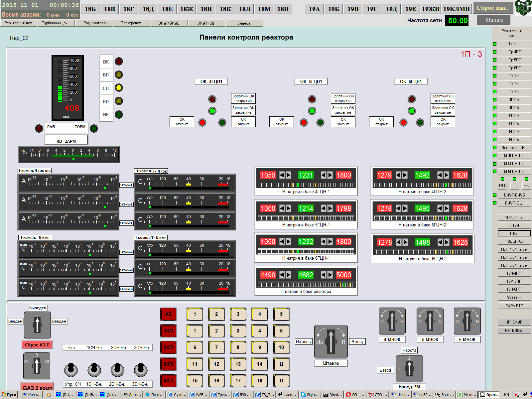Turn the 6 МНОК rotary switch

pyautogui.click(x=467, y=321)
